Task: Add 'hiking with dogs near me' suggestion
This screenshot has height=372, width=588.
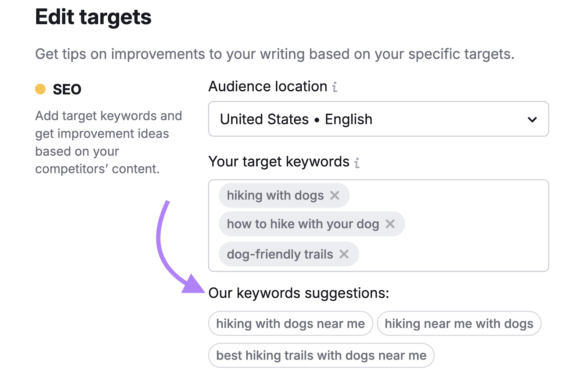Action: click(x=290, y=323)
